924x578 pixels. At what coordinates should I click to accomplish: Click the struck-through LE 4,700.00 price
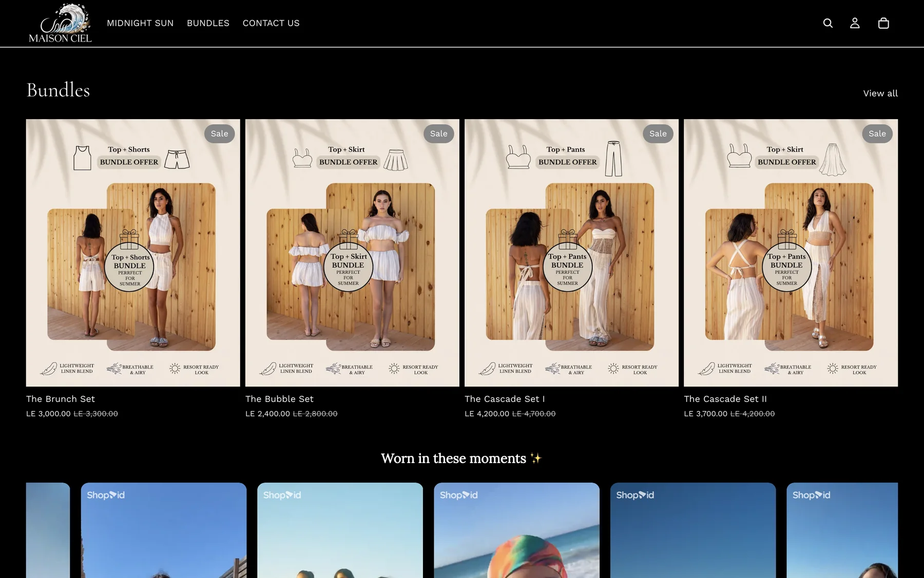[534, 414]
